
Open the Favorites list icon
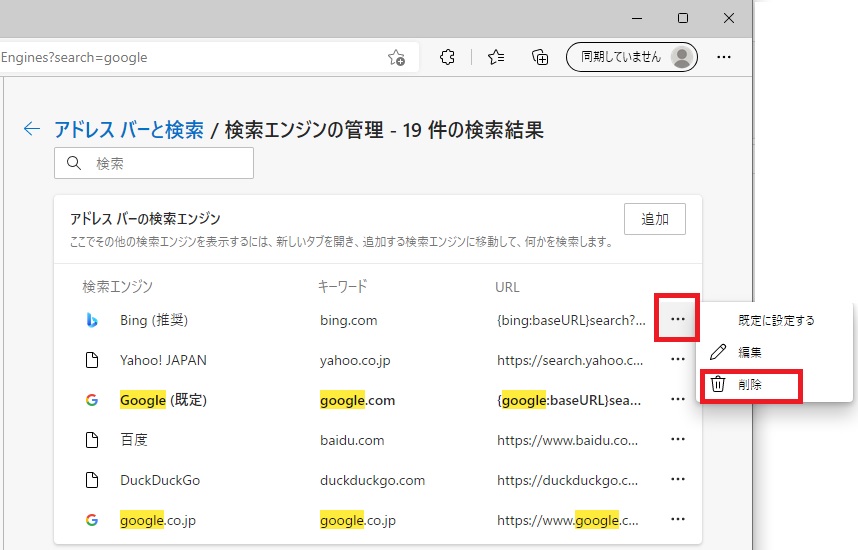click(x=496, y=57)
